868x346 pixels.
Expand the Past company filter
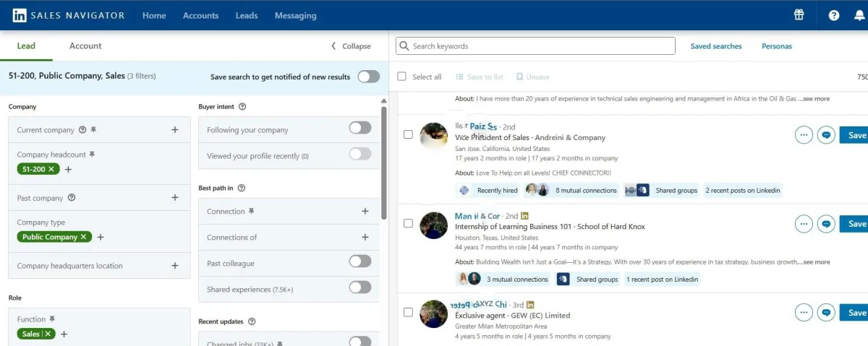point(175,198)
